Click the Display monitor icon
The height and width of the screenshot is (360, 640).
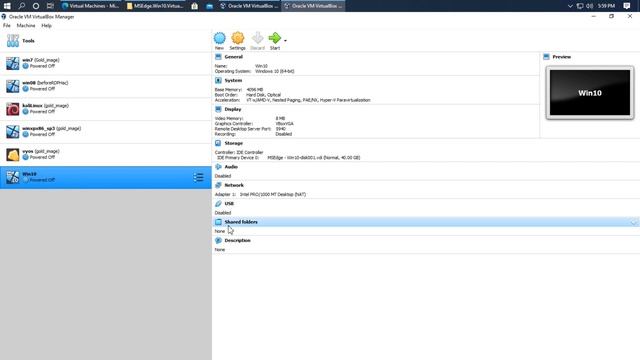point(218,109)
